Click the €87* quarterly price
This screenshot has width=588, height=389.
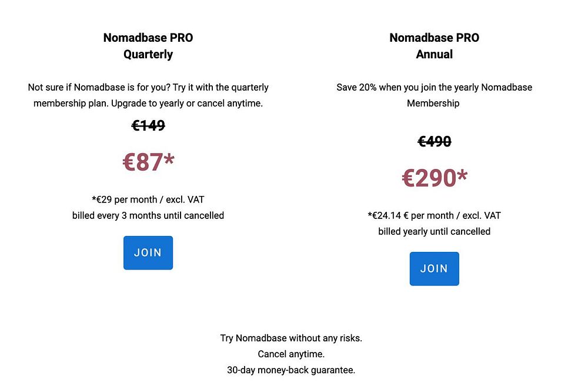(148, 162)
